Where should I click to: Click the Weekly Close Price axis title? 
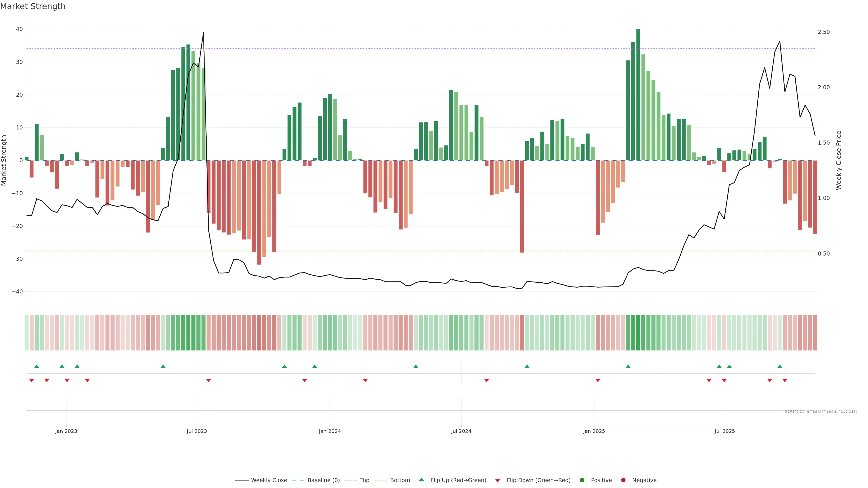tap(839, 160)
